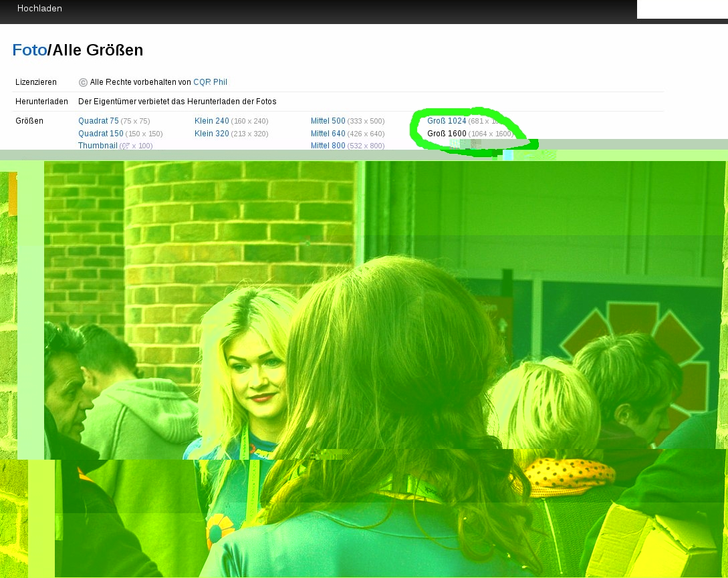Pick the Mittel 500 size

[328, 121]
